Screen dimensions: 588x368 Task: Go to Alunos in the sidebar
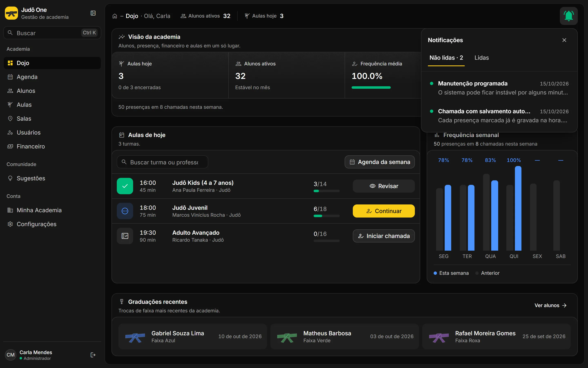point(52,91)
